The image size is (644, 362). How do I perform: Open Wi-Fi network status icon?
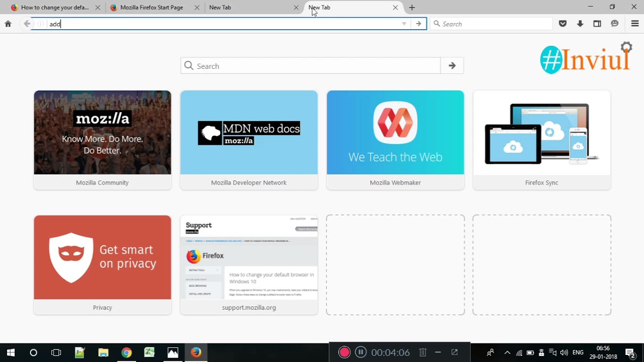[x=519, y=353]
